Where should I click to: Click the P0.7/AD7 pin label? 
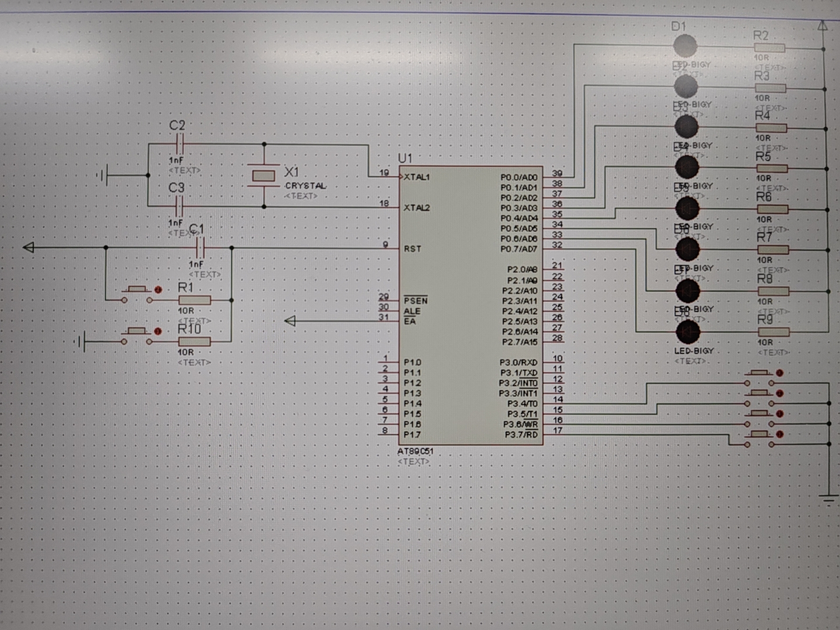pyautogui.click(x=519, y=249)
